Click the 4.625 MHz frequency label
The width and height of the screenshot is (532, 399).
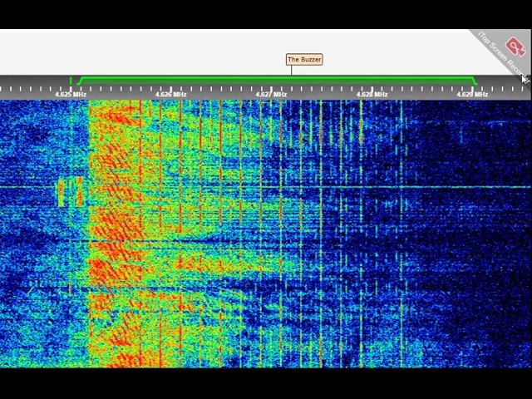71,94
